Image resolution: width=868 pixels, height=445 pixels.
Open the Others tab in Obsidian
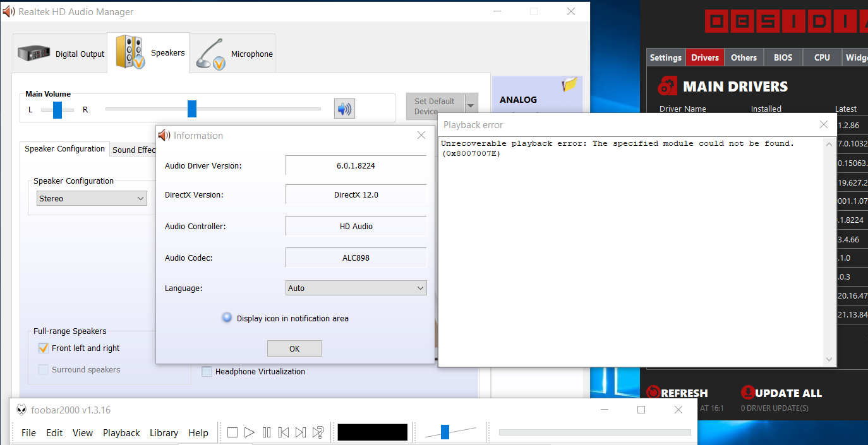(744, 57)
